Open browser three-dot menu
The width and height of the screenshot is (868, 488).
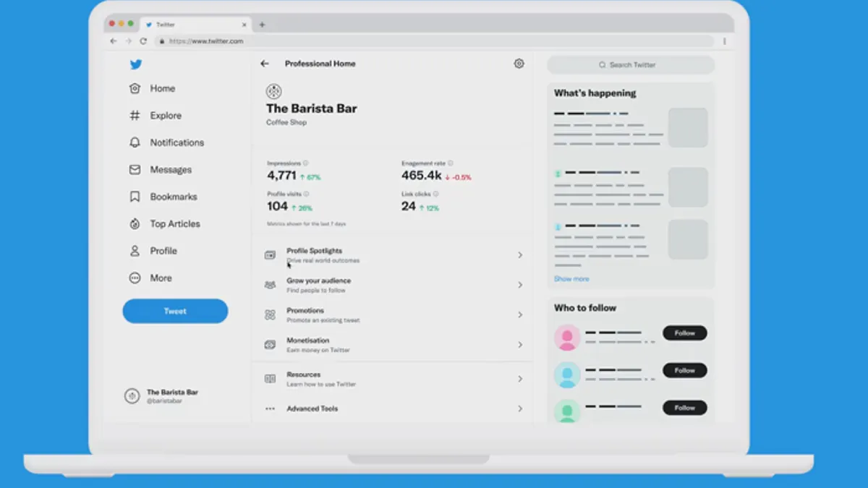724,41
